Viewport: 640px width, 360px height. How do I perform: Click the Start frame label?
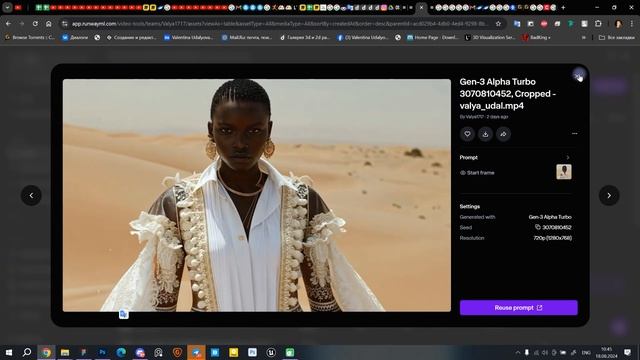(480, 173)
